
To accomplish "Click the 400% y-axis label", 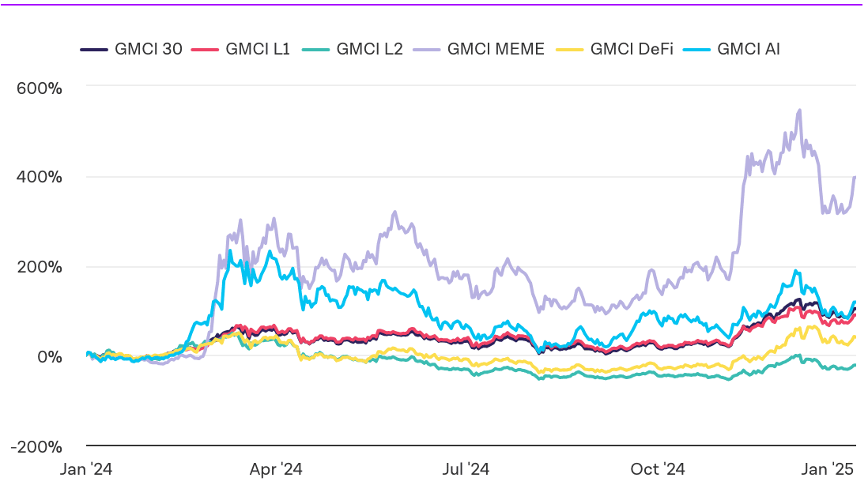I will [x=40, y=178].
